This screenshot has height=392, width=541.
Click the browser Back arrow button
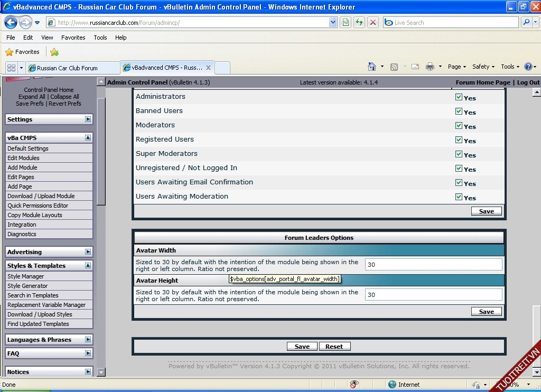11,23
